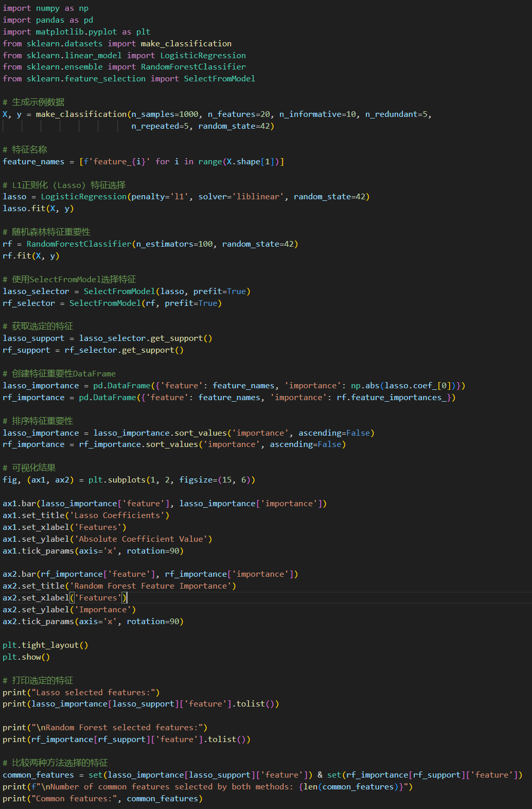Click 'plt.show()' line

26,657
